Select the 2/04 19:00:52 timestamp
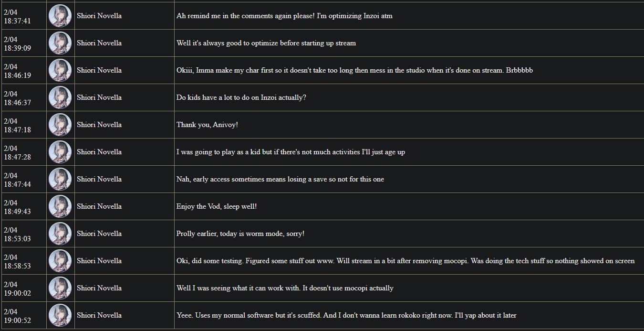644x331 pixels. (17, 316)
